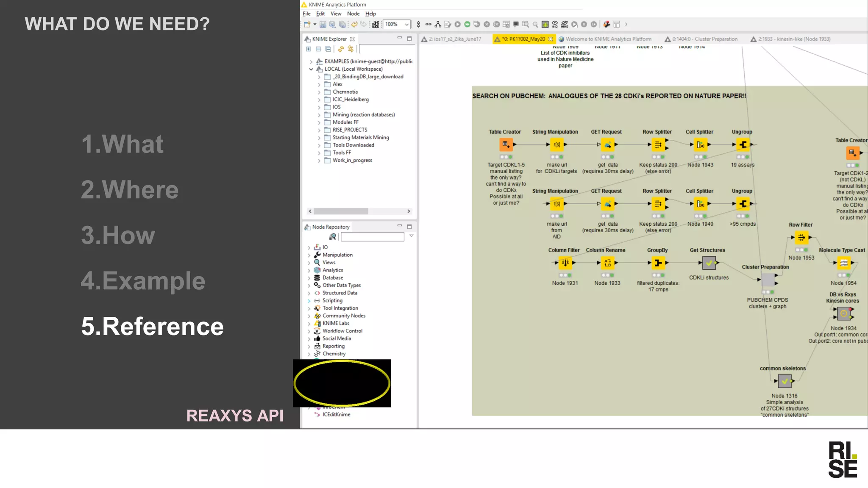This screenshot has width=868, height=488.
Task: Select the Row Filter node 1953
Action: tap(801, 238)
